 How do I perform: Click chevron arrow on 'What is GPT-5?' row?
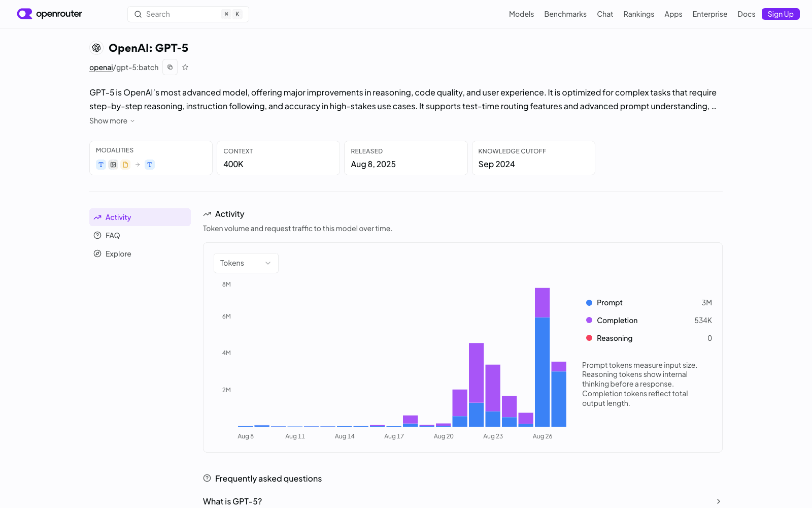(718, 501)
